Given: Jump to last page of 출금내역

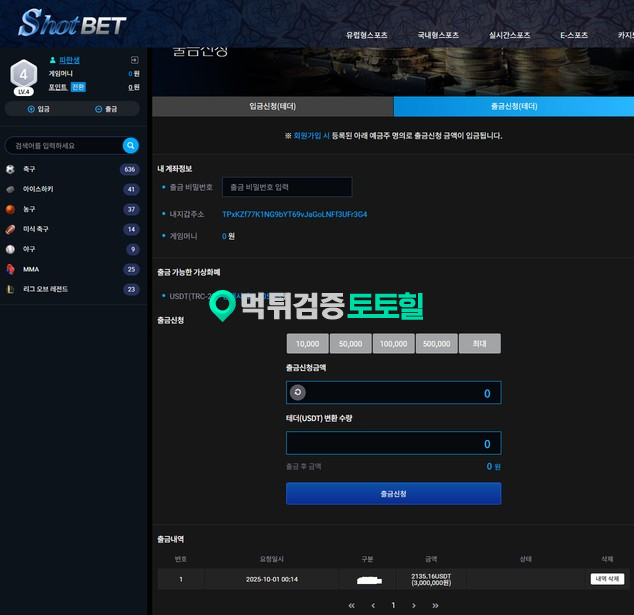Looking at the screenshot, I should pos(435,605).
